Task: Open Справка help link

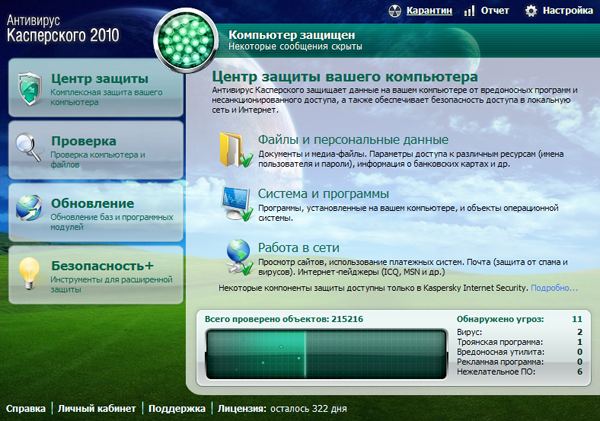Action: tap(26, 408)
